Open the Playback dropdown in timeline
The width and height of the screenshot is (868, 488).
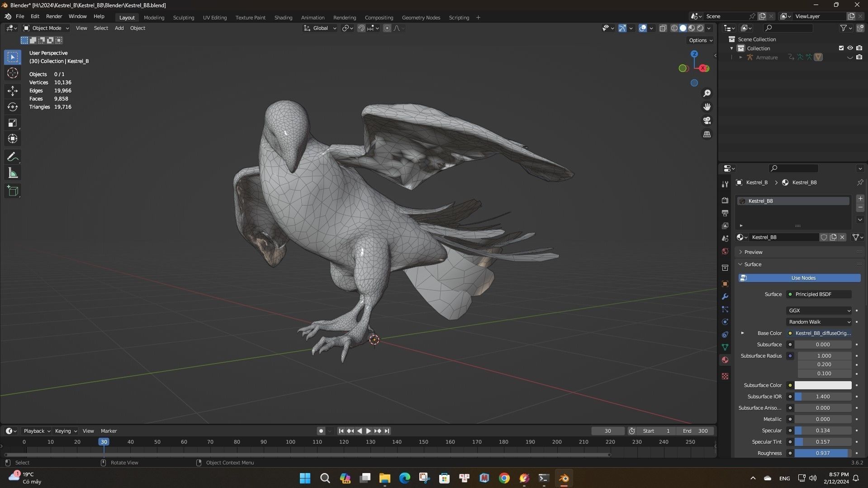(x=37, y=431)
